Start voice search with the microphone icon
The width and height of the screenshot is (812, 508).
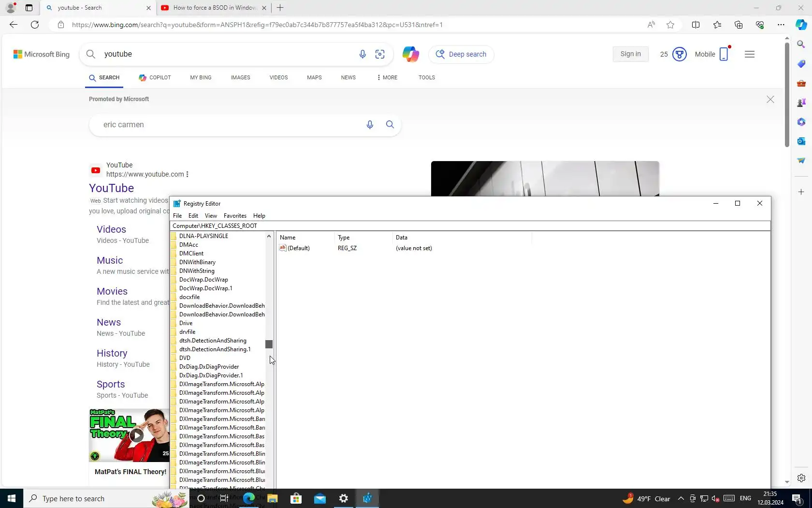tap(362, 54)
